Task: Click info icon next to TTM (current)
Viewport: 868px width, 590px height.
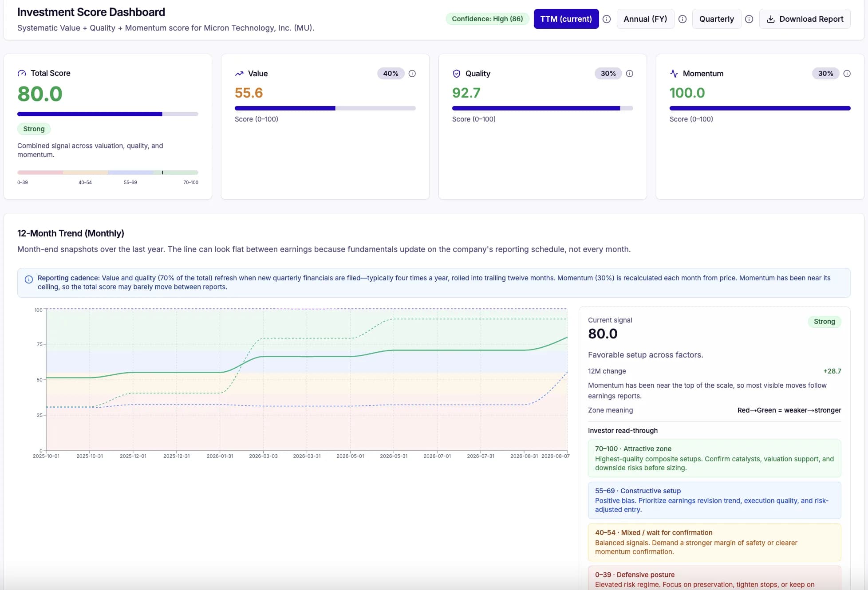Action: [607, 19]
